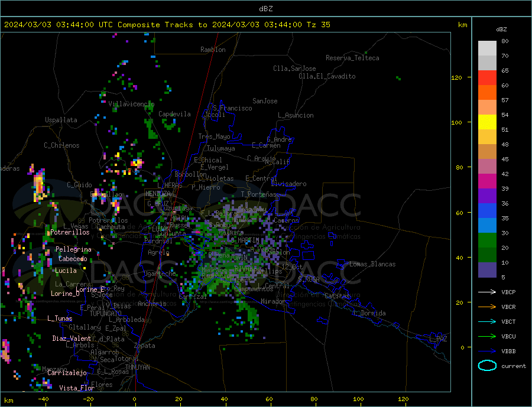
Task: Click the 'L_Asuncion' map label
Action: [296, 115]
